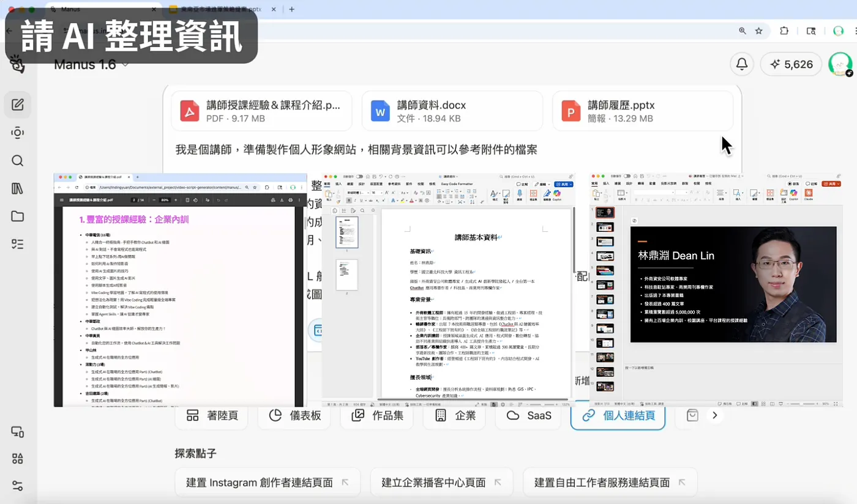Screen dimensions: 857x504
Task: Click the prompt text about 個人形象網站
Action: (x=356, y=150)
